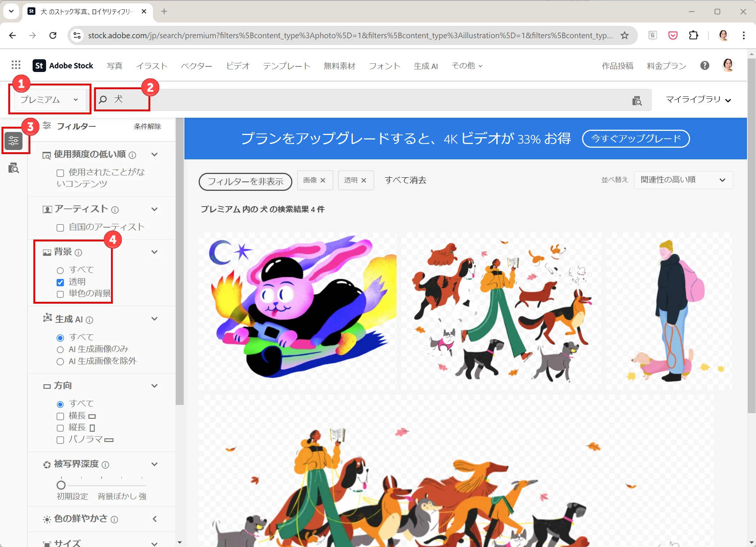Toggle the filter panel sidebar icon
The height and width of the screenshot is (547, 756).
14,141
